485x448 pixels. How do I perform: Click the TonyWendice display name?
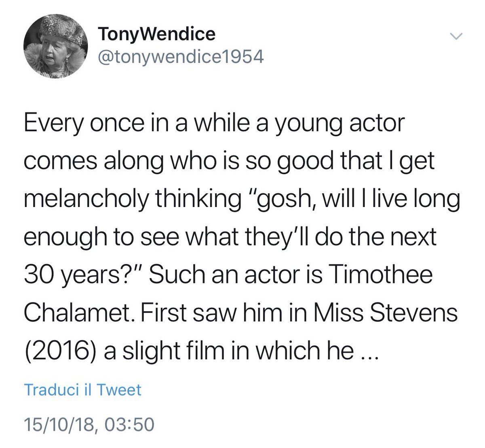pos(157,34)
